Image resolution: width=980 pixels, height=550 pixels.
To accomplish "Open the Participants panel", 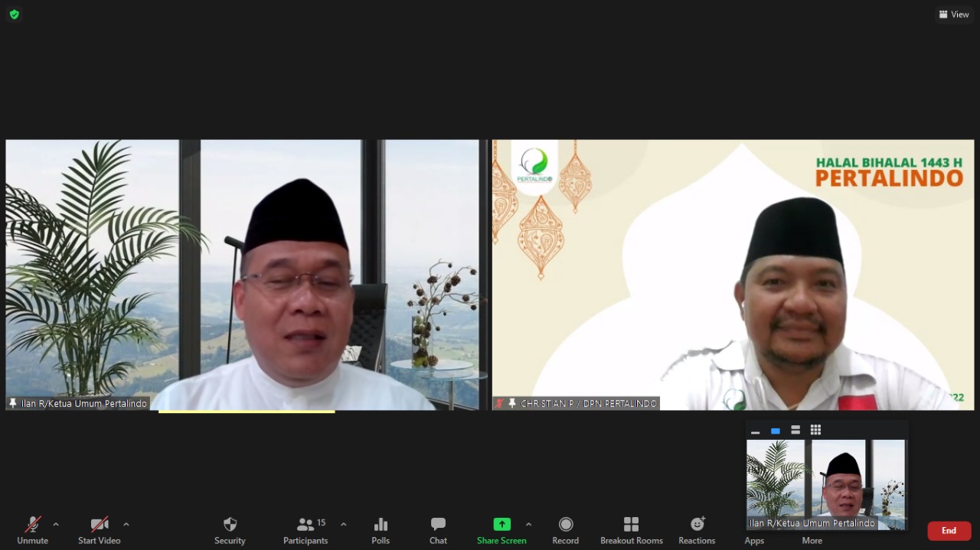I will 305,529.
